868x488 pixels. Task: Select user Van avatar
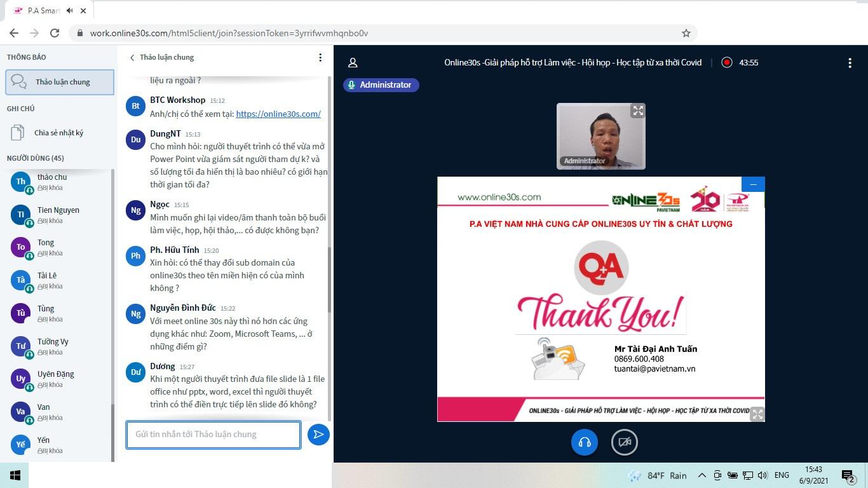tap(21, 412)
